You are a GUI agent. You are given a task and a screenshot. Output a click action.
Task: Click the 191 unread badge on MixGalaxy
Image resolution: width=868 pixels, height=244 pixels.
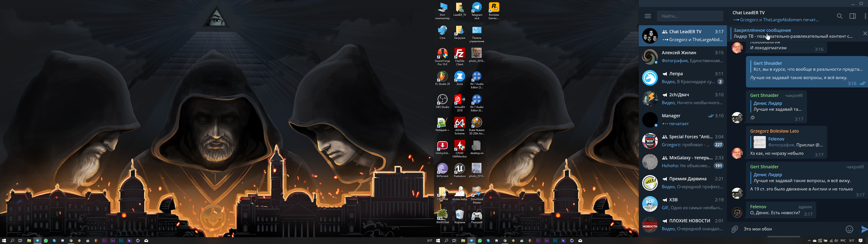tap(718, 166)
